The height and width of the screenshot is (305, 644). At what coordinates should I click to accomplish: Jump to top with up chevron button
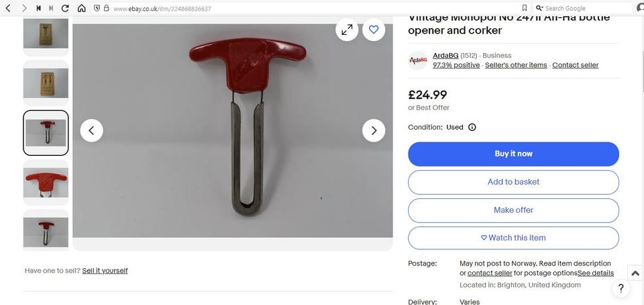[635, 273]
